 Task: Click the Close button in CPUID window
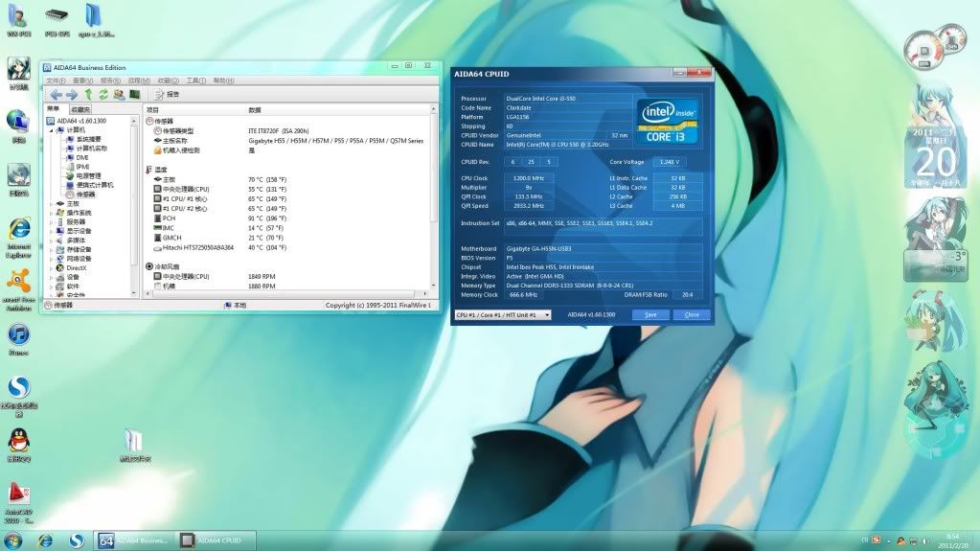point(692,314)
